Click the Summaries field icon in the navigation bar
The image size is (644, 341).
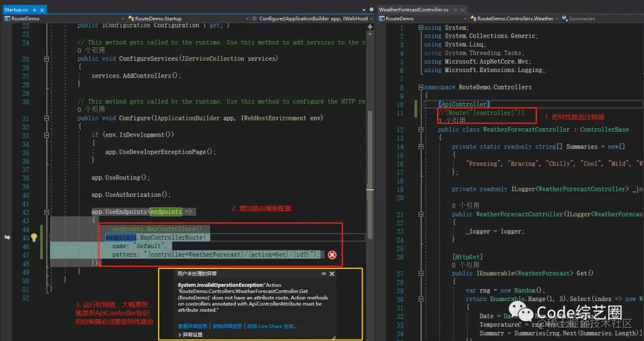pyautogui.click(x=565, y=18)
